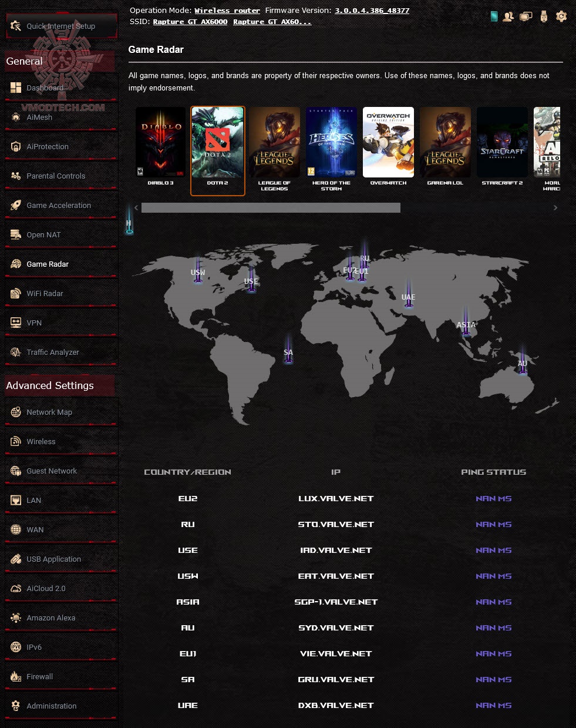
Task: Click the VPN monitor icon
Action: click(x=16, y=323)
